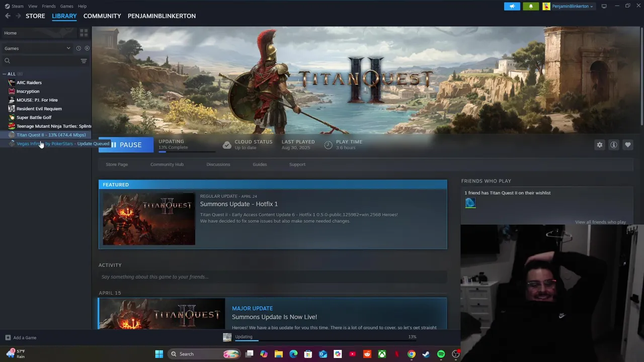The height and width of the screenshot is (362, 644).
Task: Open Spotify from taskbar
Action: point(441,354)
